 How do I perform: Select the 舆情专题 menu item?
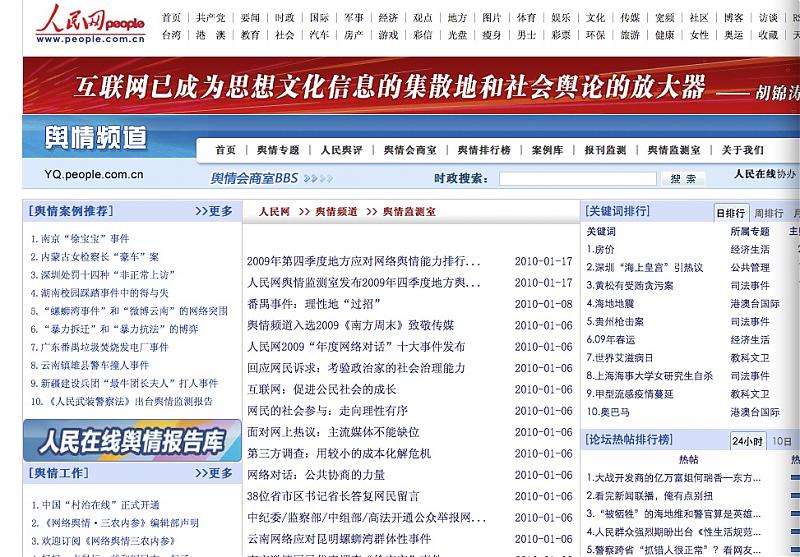(x=278, y=150)
